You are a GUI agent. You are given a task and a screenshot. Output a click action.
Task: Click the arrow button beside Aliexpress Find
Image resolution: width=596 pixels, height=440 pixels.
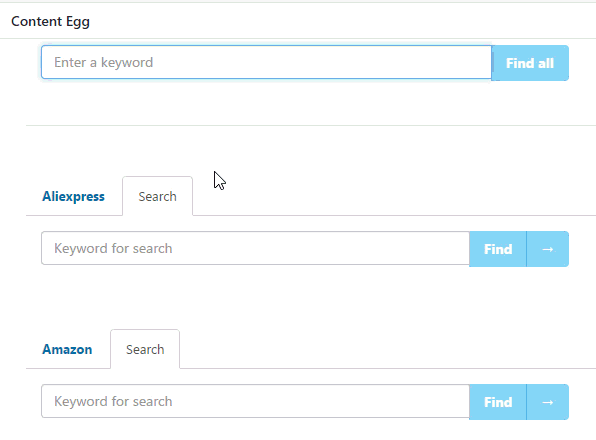548,249
